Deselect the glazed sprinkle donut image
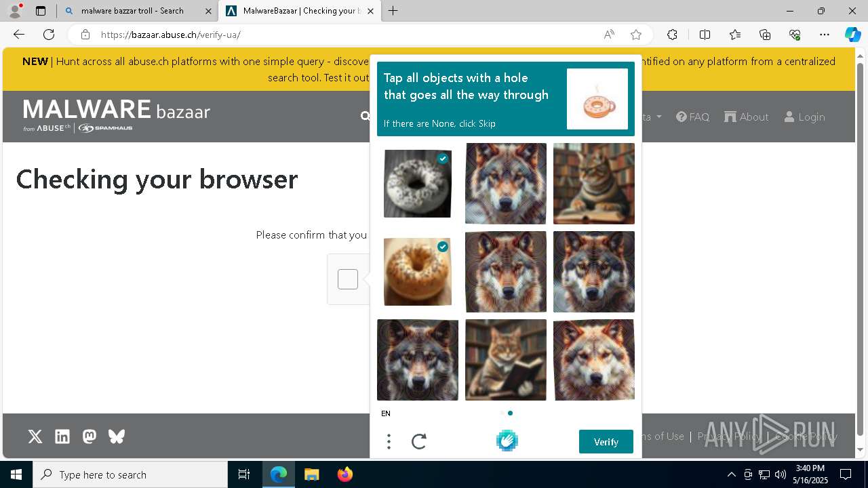 (418, 272)
